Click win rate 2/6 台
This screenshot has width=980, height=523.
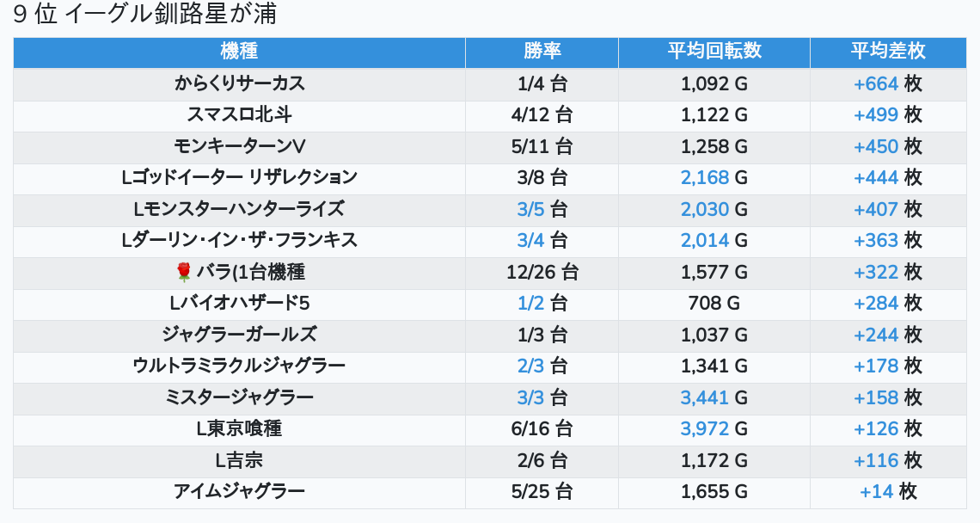[542, 460]
